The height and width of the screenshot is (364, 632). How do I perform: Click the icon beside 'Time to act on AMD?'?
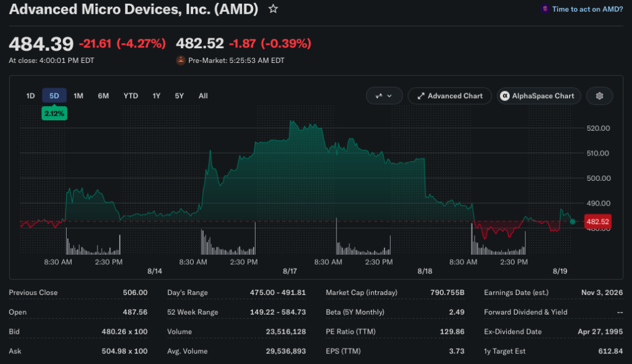click(545, 9)
